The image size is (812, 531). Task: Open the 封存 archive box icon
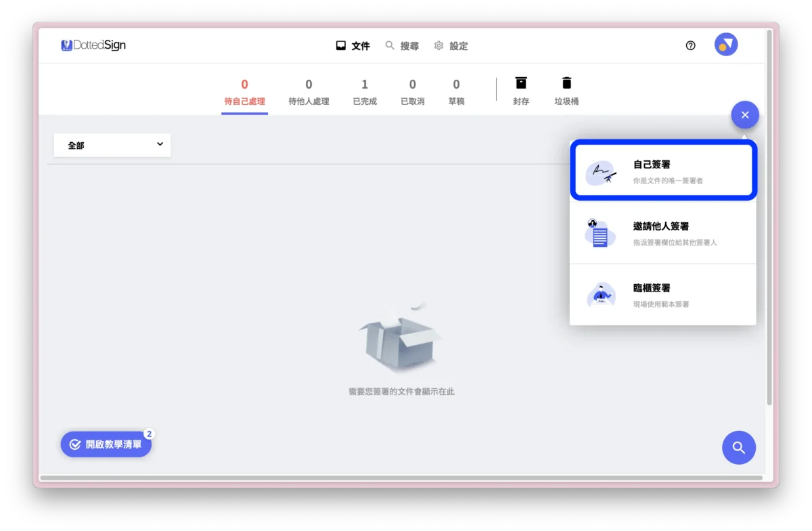(x=520, y=83)
